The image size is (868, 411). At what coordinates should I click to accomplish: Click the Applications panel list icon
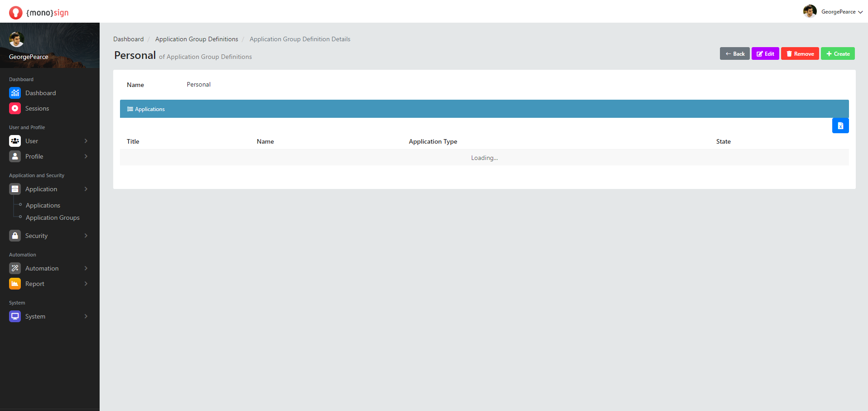point(130,109)
